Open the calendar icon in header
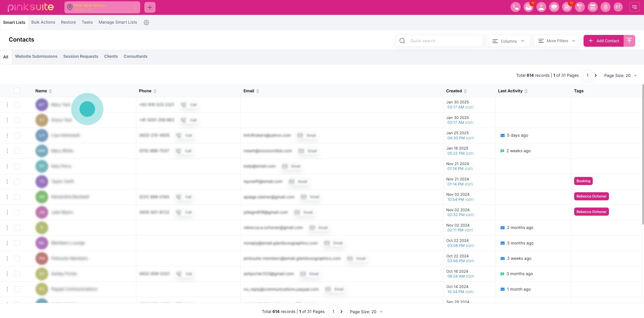This screenshot has width=644, height=318. [593, 7]
